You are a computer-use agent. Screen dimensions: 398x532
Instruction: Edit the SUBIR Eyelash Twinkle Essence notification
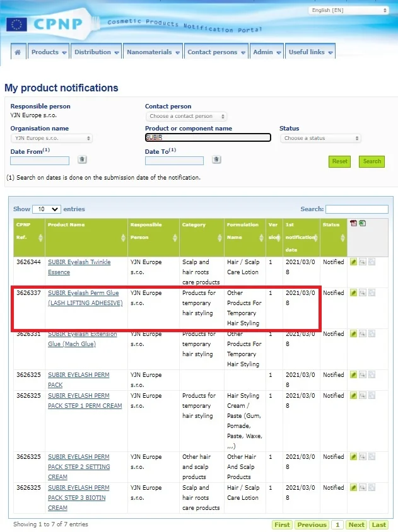click(353, 262)
